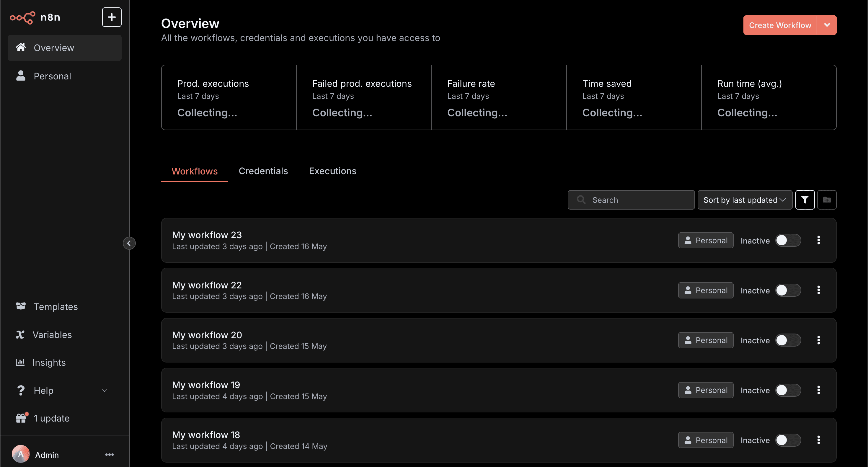Click the Create Workflow button
868x467 pixels.
[780, 25]
